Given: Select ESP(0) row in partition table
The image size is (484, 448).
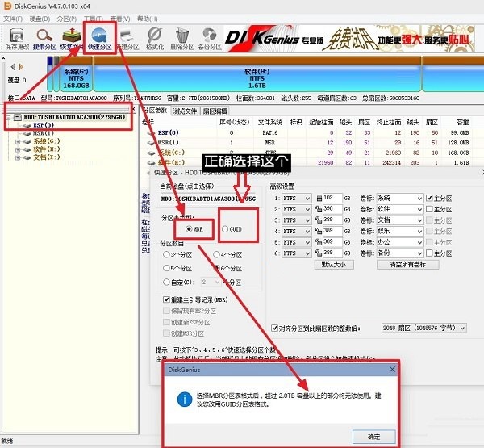Looking at the screenshot, I should [309, 132].
